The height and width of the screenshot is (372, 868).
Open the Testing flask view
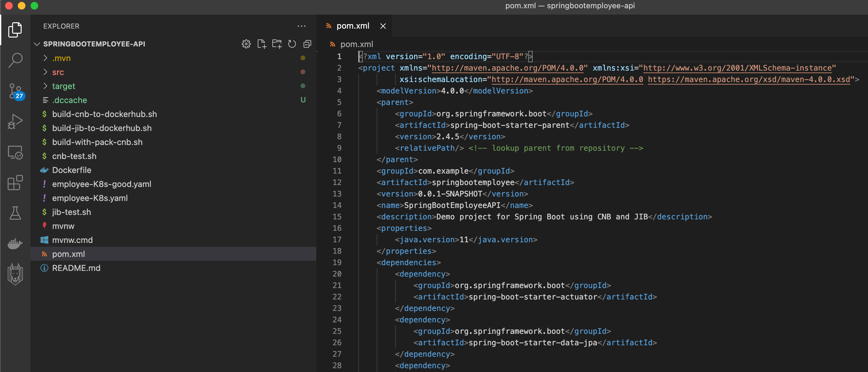[15, 213]
